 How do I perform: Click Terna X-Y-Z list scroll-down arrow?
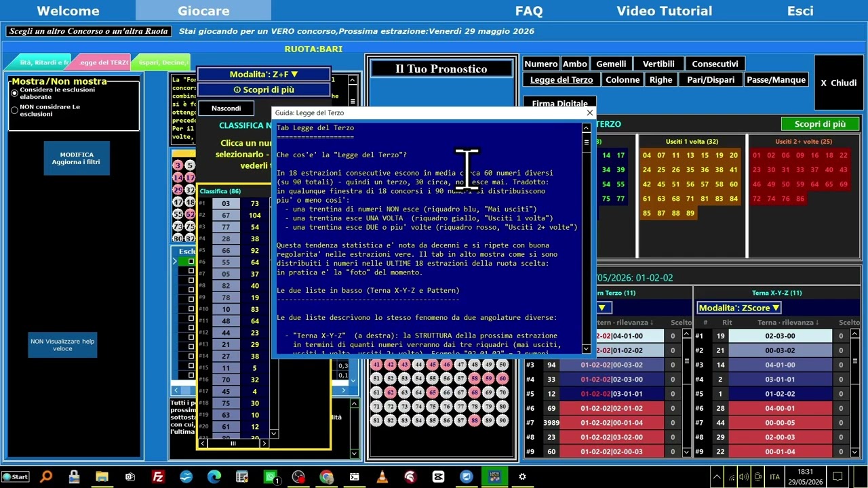854,451
